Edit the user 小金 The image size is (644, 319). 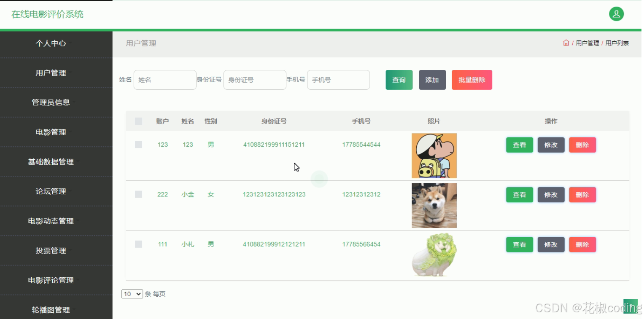click(x=551, y=195)
